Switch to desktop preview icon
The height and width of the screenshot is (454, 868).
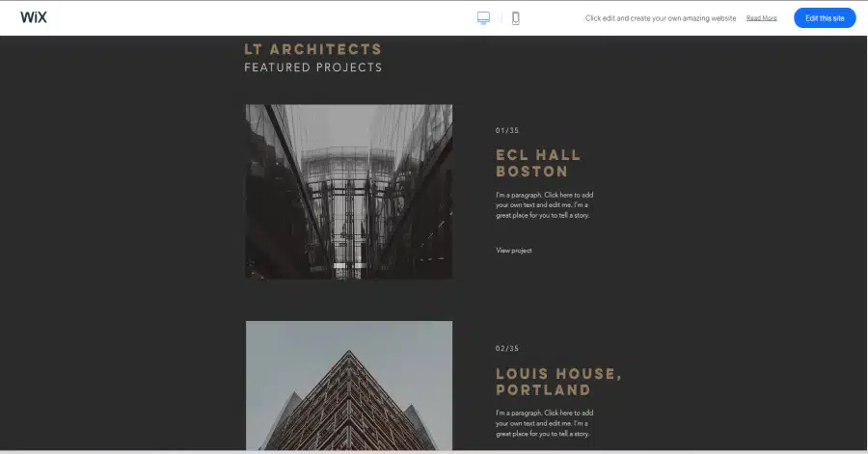pos(483,18)
